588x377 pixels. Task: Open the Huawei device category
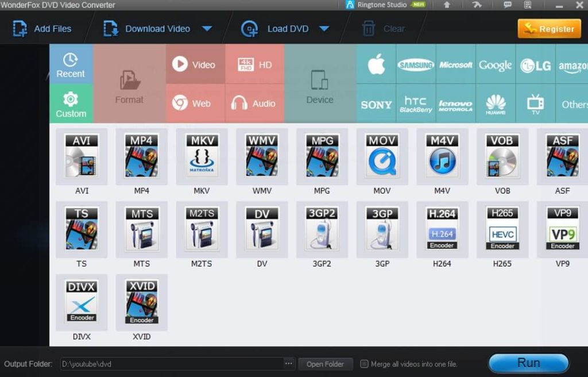pyautogui.click(x=496, y=104)
